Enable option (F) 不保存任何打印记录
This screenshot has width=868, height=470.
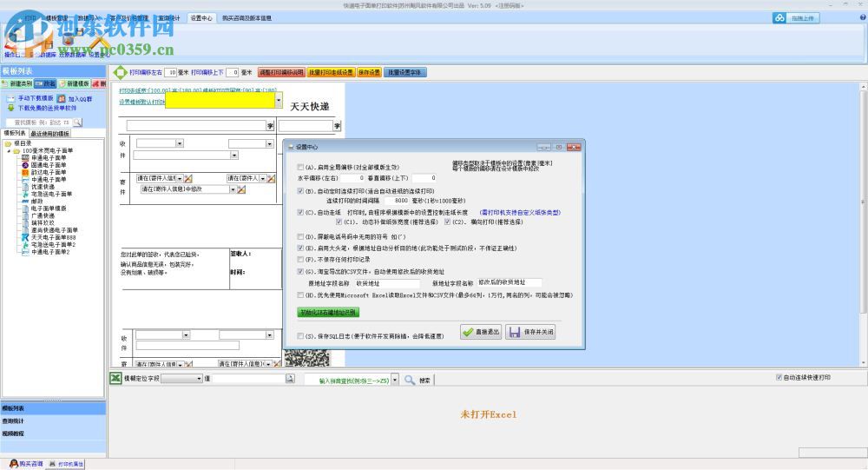click(x=300, y=260)
